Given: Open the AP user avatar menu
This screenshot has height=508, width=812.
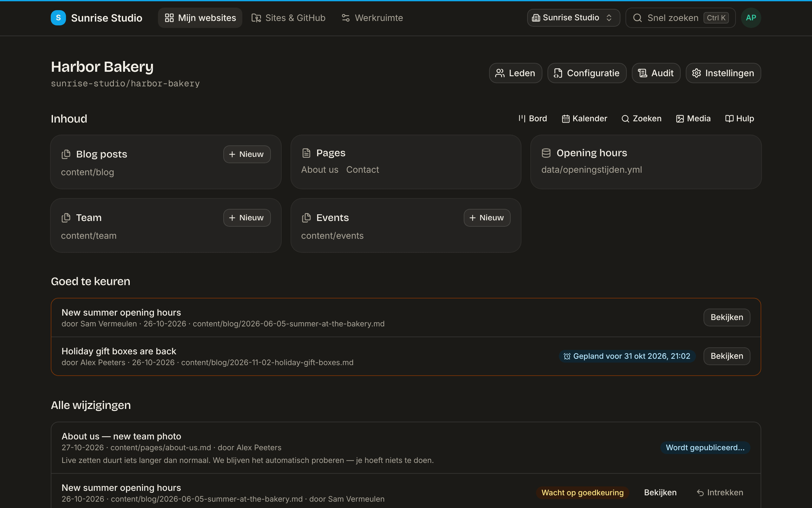Looking at the screenshot, I should [750, 18].
